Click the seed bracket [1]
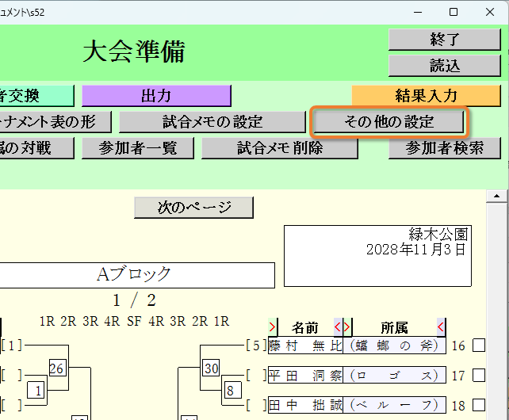This screenshot has height=420, width=509. coord(11,346)
